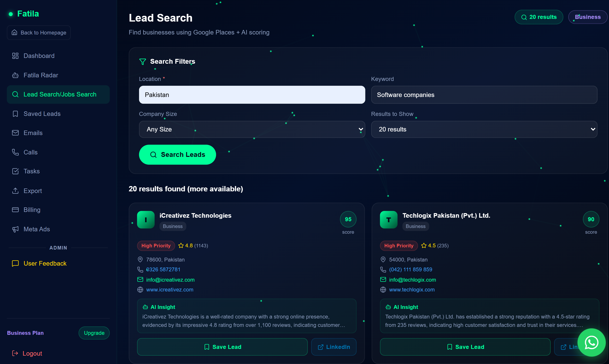Click the Search Filters funnel icon
This screenshot has width=609, height=364.
tap(142, 62)
